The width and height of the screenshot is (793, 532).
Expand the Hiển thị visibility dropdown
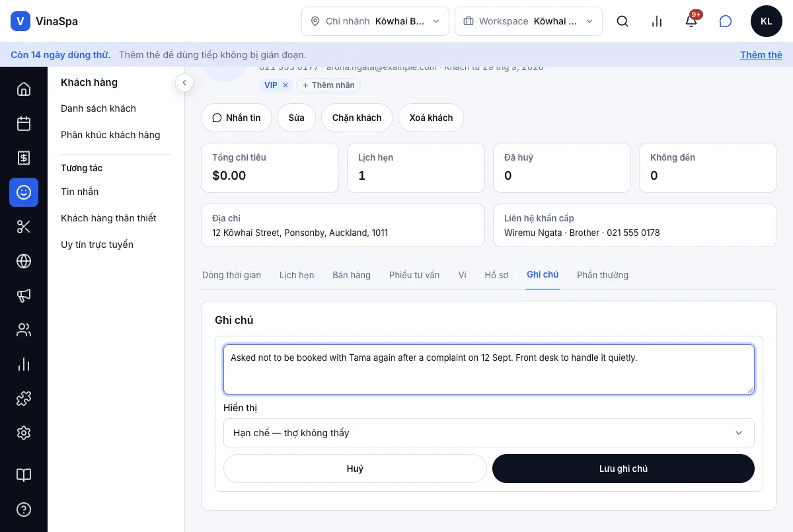pos(489,433)
